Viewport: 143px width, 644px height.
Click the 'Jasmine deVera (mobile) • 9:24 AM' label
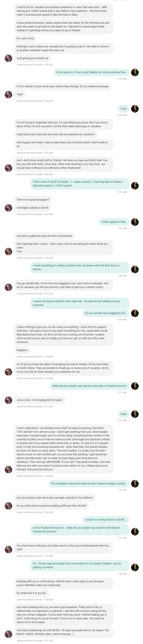tap(35, 476)
